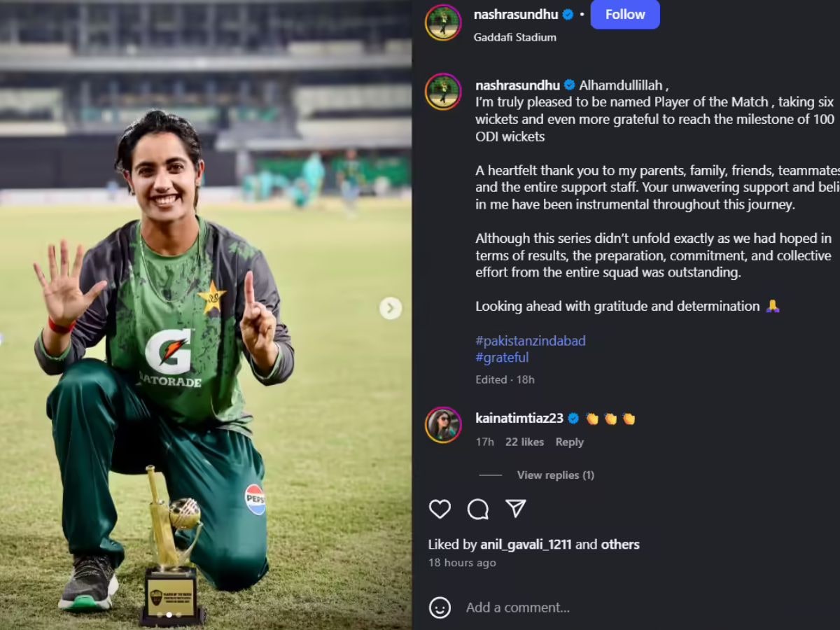
Task: Open the comment speech bubble icon
Action: click(x=478, y=509)
